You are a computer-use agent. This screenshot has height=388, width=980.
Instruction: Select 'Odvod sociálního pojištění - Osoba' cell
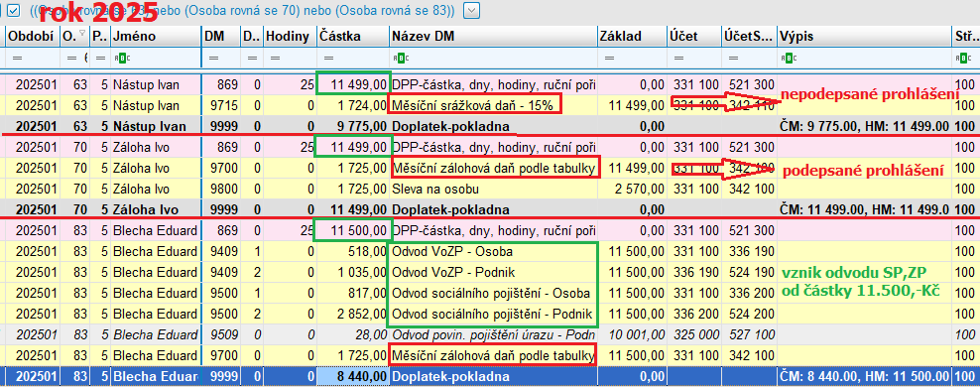[493, 293]
